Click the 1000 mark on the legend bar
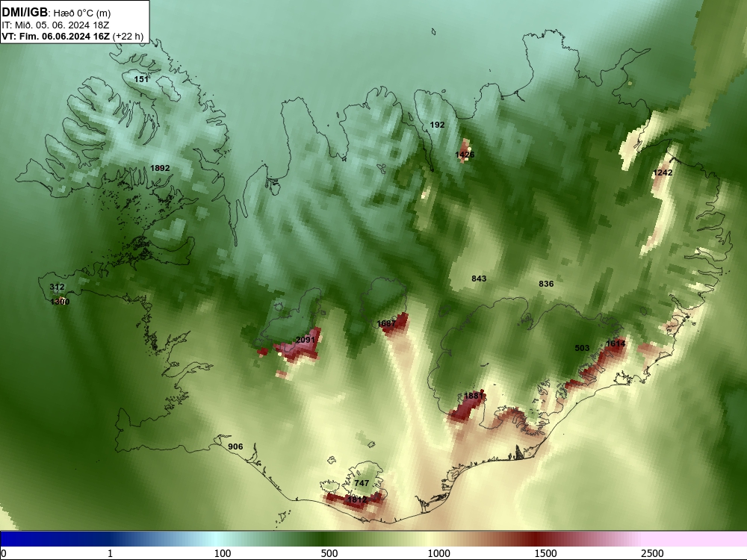Viewport: 747px width, 560px height. point(438,553)
